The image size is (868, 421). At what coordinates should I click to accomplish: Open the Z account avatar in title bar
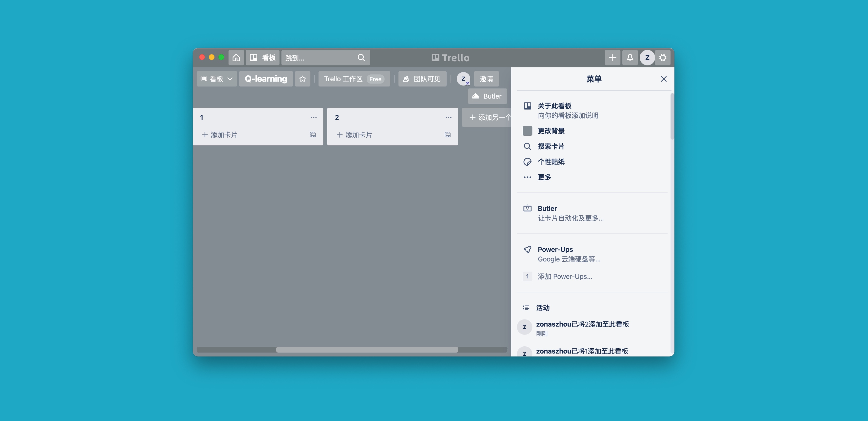click(x=647, y=58)
